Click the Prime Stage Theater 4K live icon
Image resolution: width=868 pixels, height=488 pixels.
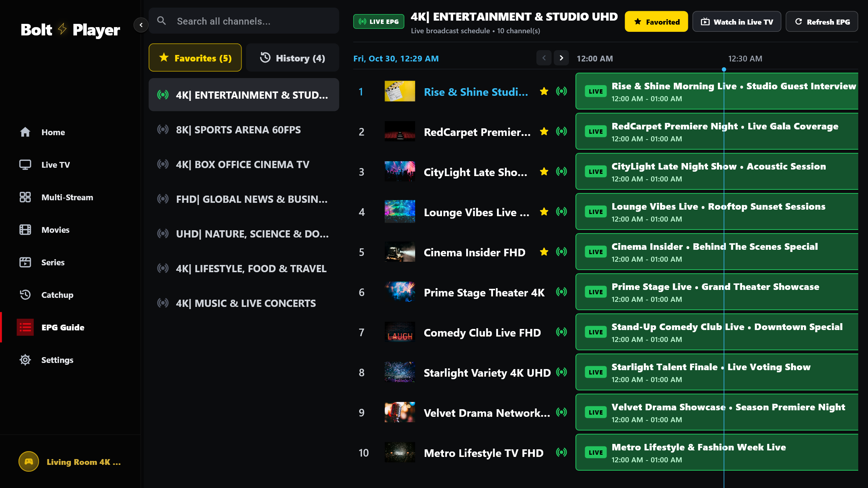(561, 292)
